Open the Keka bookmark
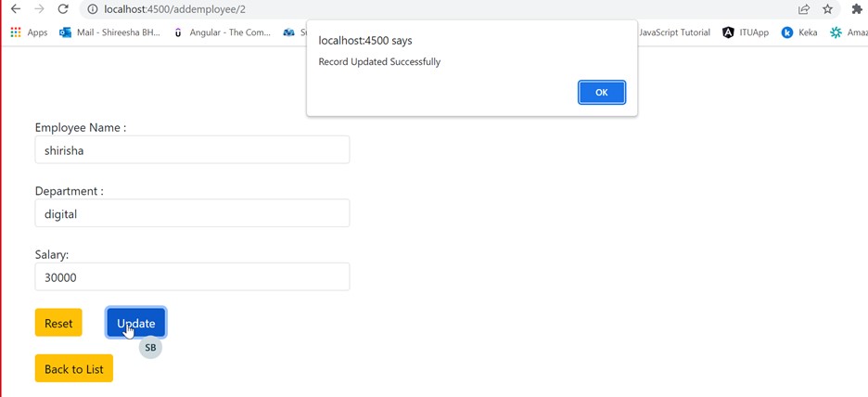Screen dimensions: 868x397 tap(799, 32)
